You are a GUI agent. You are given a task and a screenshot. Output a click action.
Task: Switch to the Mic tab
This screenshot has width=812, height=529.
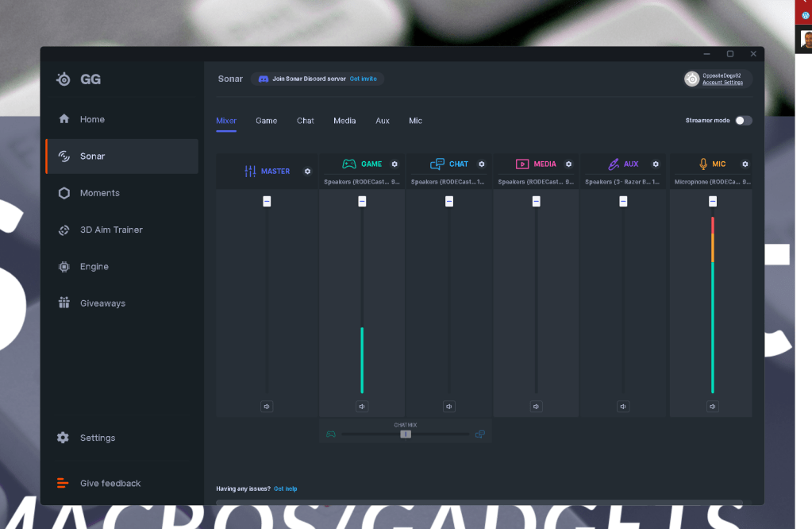[415, 121]
